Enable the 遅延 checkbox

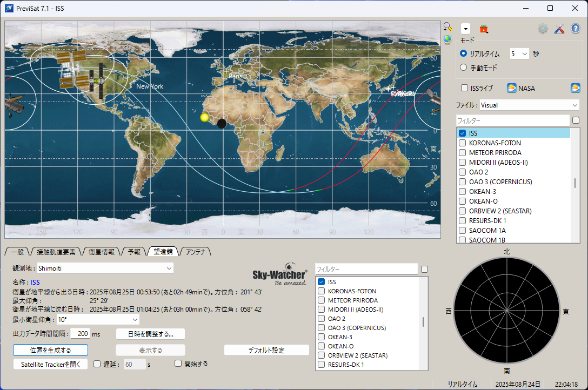pos(97,364)
